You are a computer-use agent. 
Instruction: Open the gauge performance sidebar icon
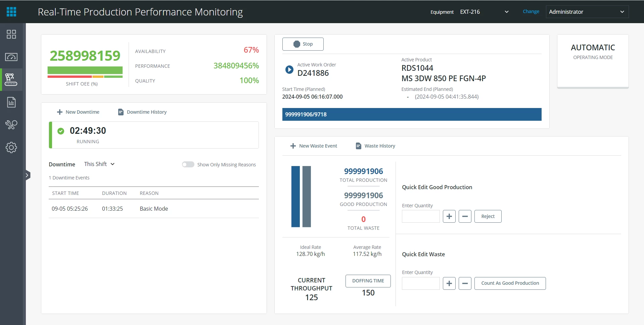[x=11, y=57]
